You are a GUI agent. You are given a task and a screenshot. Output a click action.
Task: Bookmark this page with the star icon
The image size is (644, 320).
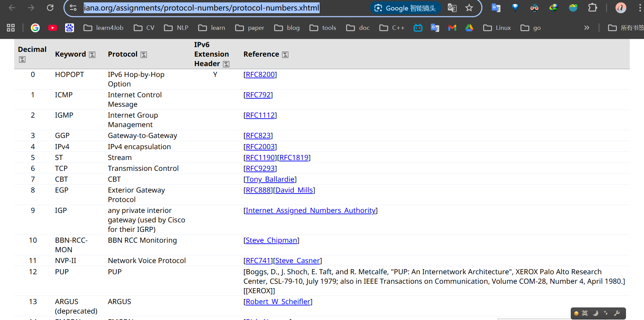pyautogui.click(x=469, y=8)
